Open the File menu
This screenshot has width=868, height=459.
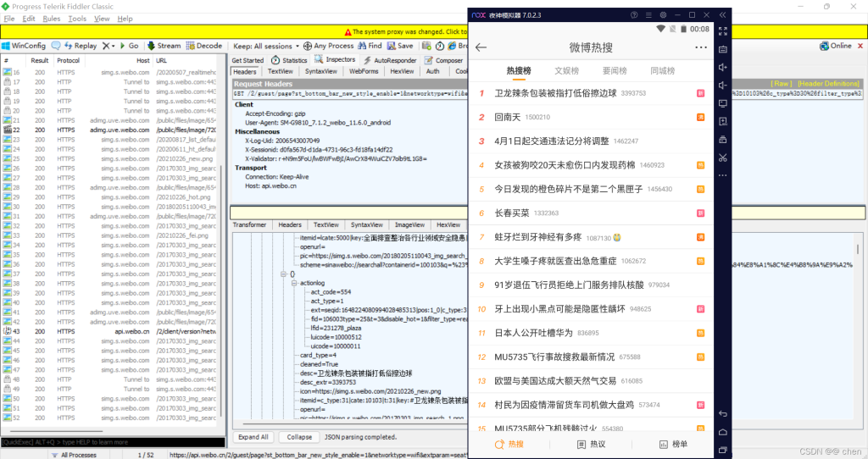[x=9, y=19]
